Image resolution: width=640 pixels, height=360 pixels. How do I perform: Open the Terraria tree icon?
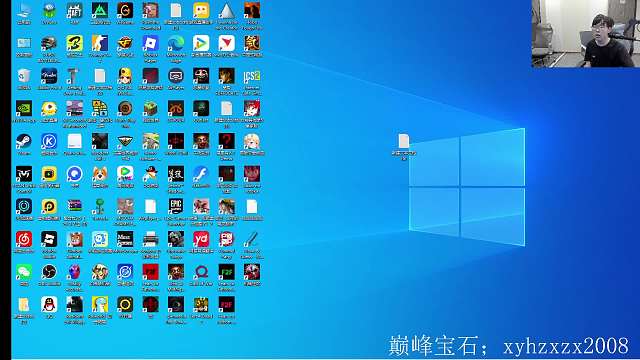pos(100,207)
